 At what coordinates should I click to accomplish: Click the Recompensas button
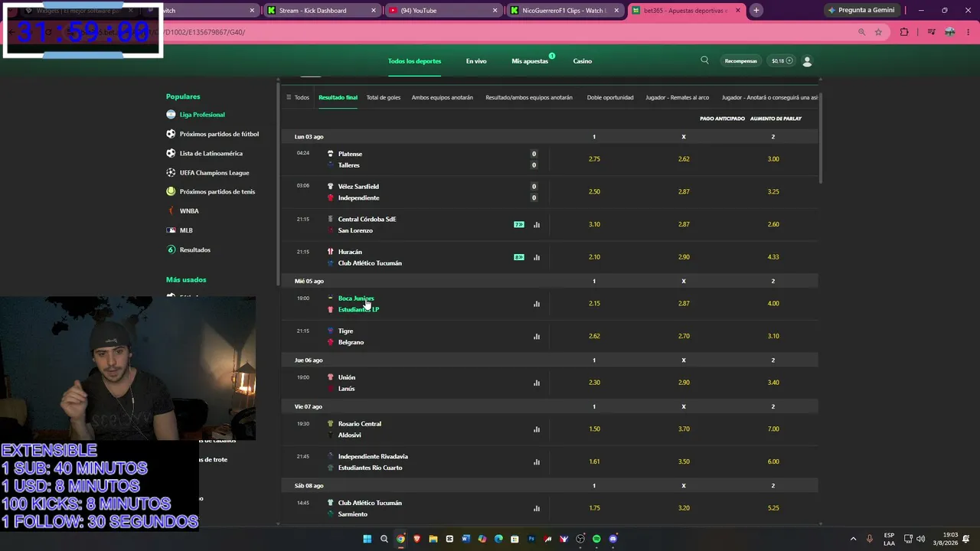(x=741, y=60)
